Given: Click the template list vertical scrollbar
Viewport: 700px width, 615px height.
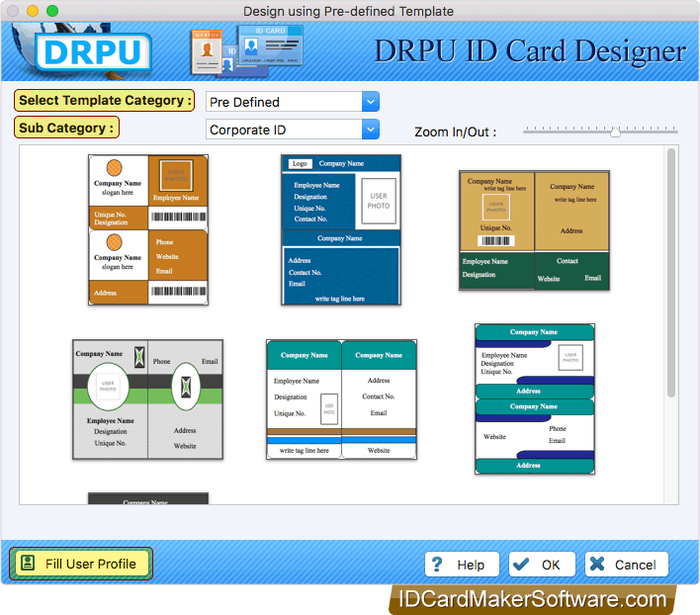Looking at the screenshot, I should pos(671,273).
